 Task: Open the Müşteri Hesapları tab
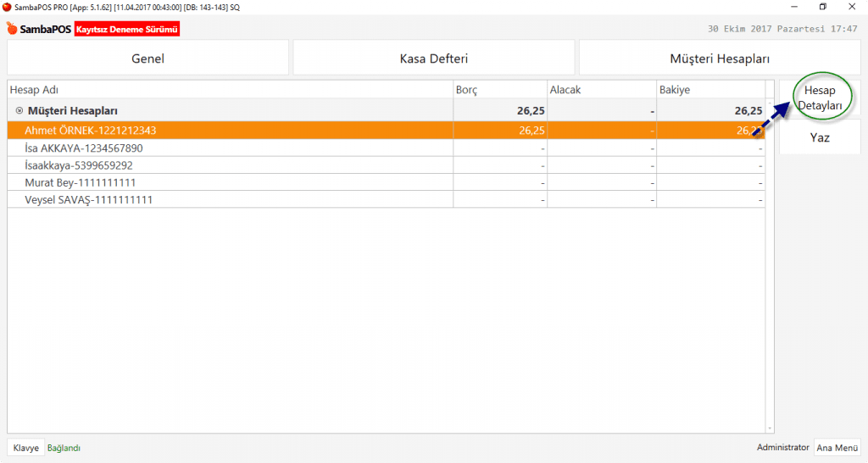[719, 59]
